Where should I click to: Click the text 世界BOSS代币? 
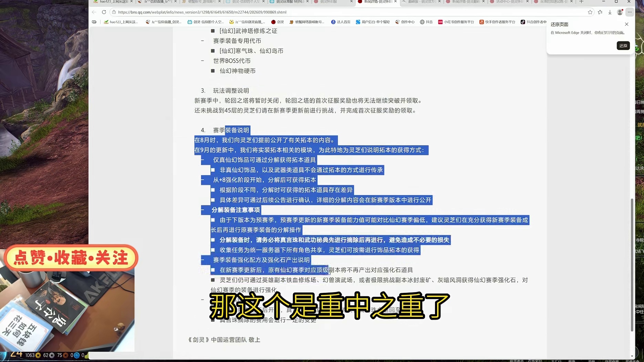tap(232, 61)
